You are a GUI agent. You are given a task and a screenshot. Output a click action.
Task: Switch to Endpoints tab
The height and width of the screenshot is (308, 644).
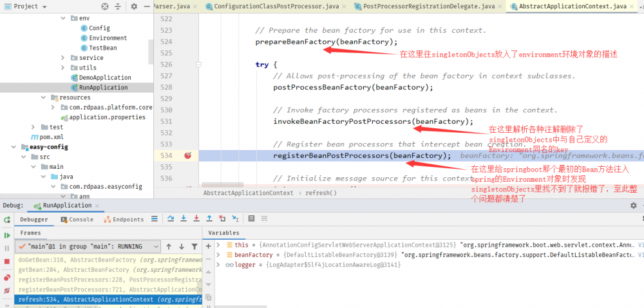(124, 219)
